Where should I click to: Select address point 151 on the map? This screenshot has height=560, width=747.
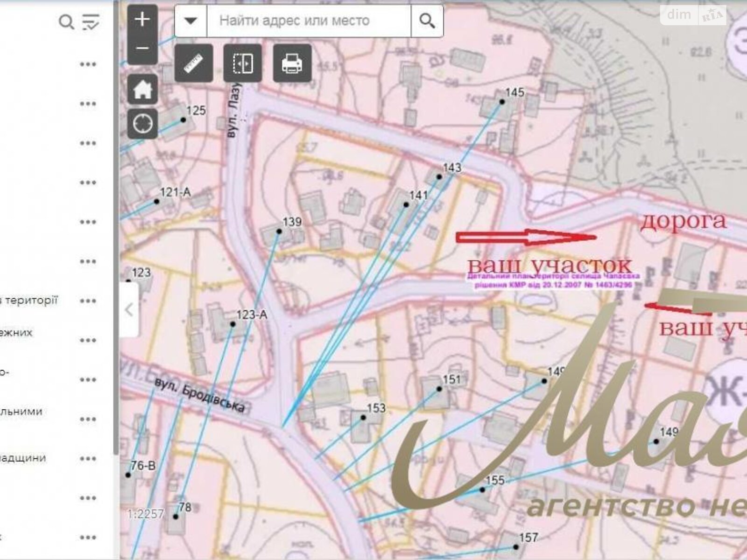pyautogui.click(x=439, y=389)
